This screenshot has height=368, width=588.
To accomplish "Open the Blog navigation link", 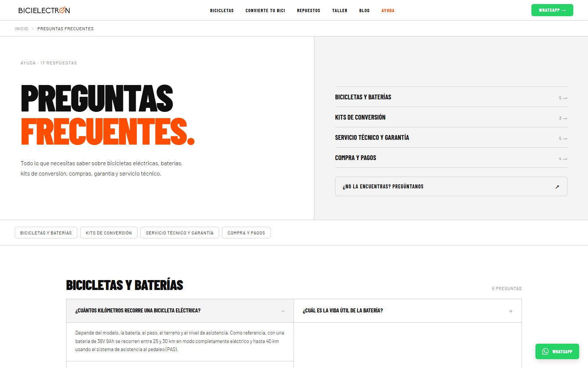I will tap(365, 10).
